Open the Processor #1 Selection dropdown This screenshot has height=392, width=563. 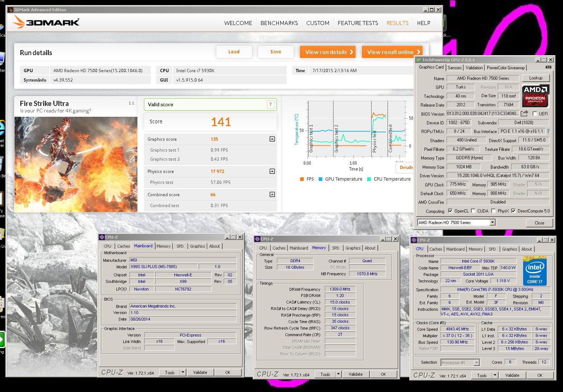(477, 362)
